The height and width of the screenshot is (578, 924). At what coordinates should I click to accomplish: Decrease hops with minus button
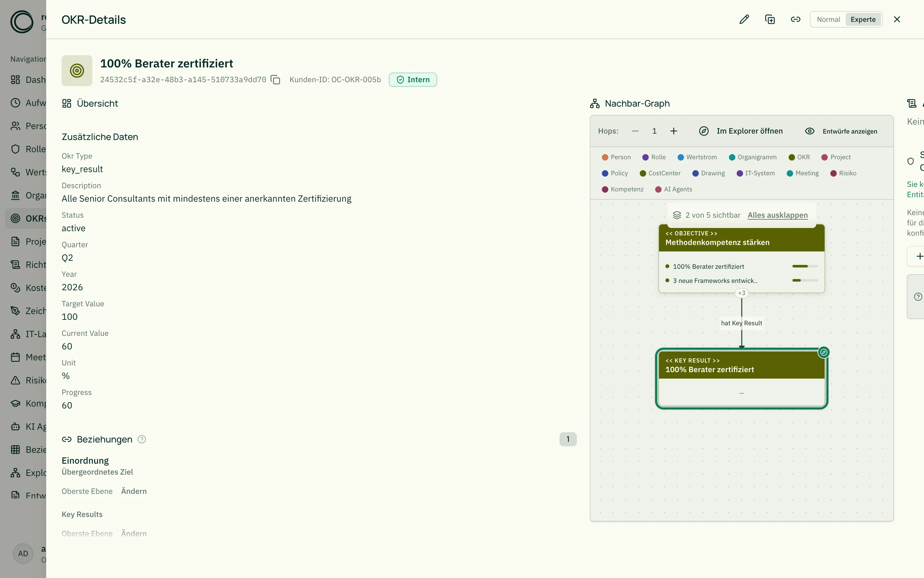coord(635,131)
